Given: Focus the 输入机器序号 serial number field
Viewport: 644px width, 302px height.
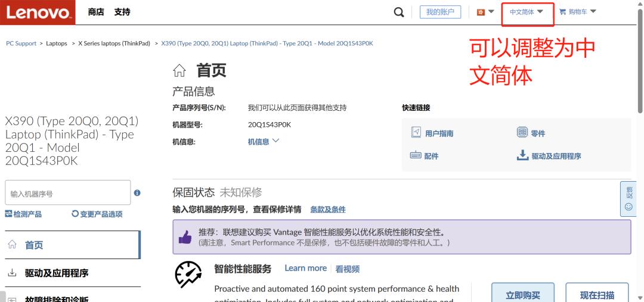Looking at the screenshot, I should 68,192.
